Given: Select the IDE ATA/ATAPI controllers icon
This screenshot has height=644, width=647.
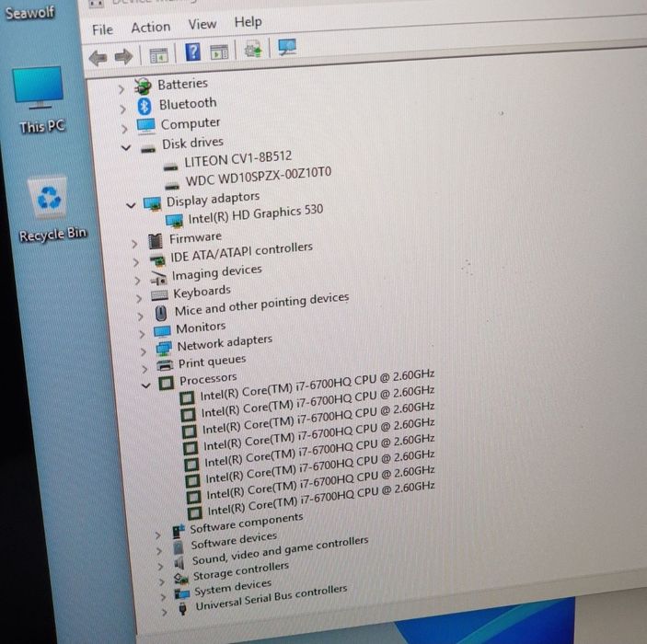Looking at the screenshot, I should [157, 260].
